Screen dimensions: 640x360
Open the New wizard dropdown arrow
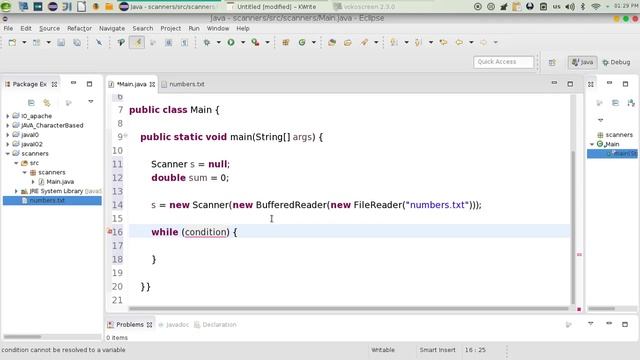pos(24,42)
